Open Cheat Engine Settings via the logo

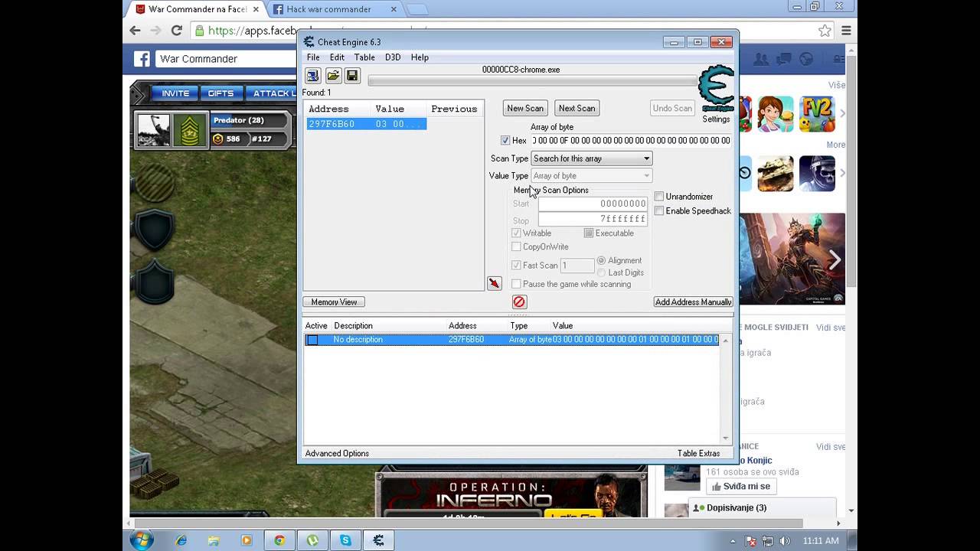[x=715, y=88]
